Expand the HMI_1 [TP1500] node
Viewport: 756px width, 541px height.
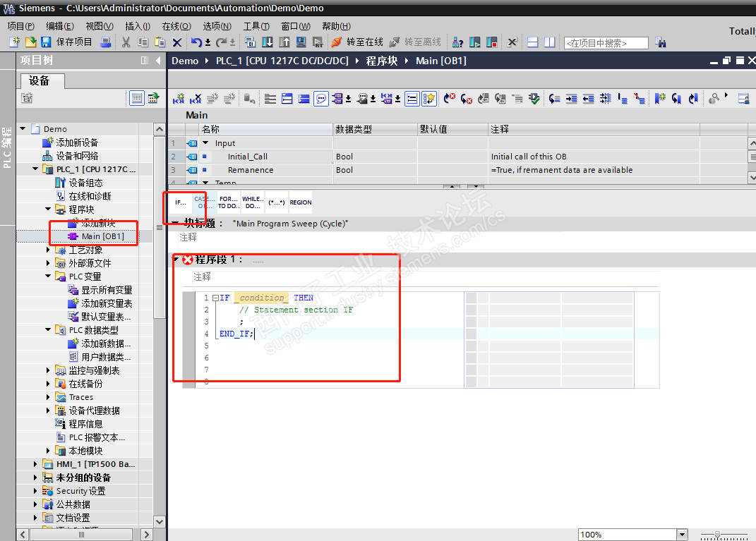click(x=35, y=464)
